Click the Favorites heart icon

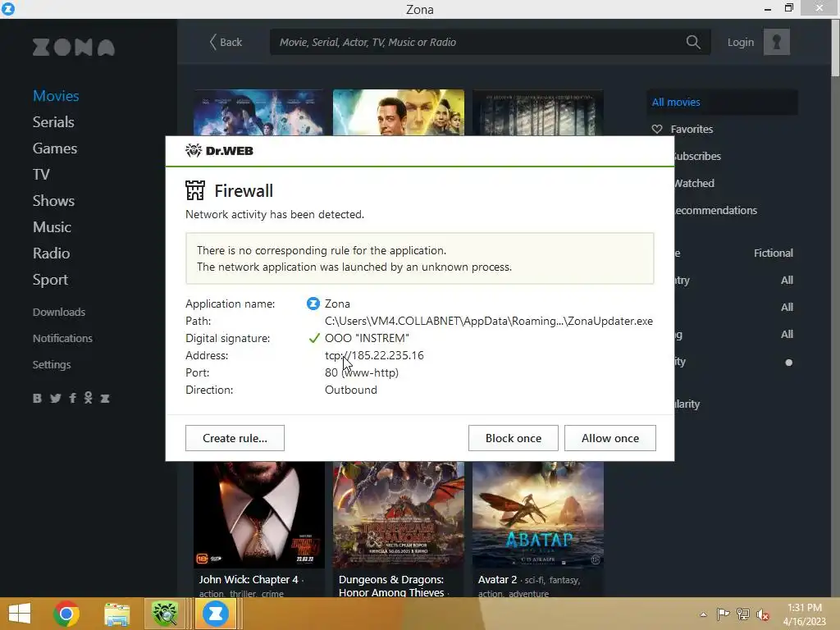(x=657, y=129)
